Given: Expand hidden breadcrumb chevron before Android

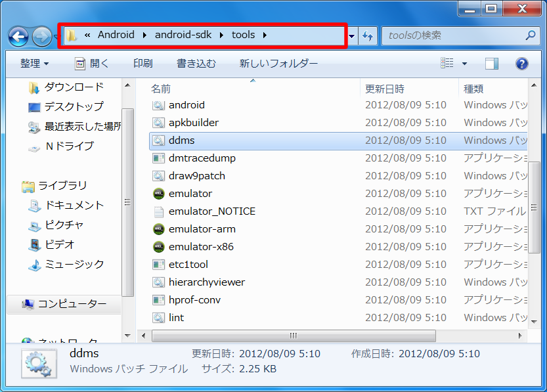Looking at the screenshot, I should (87, 35).
